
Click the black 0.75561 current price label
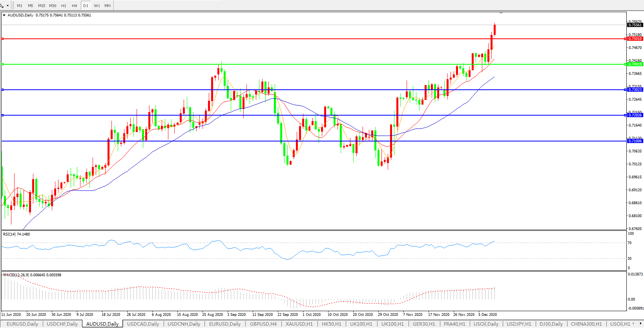point(635,25)
